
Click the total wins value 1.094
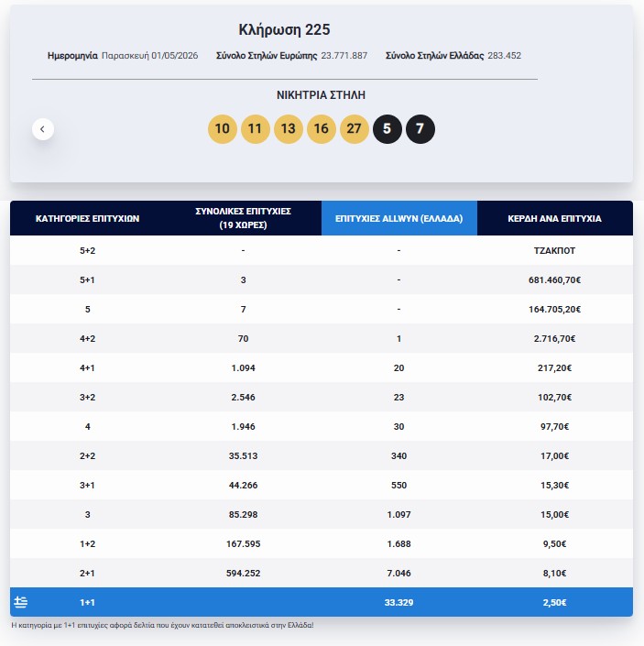click(x=243, y=368)
